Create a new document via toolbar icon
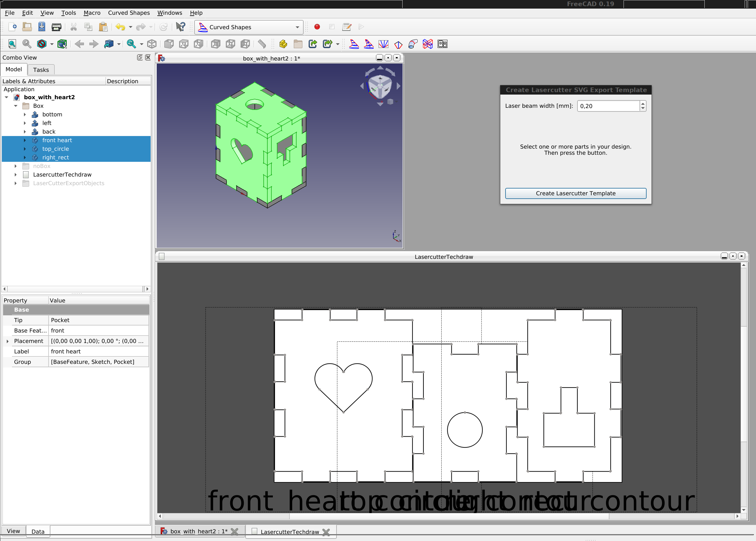Screen dimensions: 756x541 point(12,27)
